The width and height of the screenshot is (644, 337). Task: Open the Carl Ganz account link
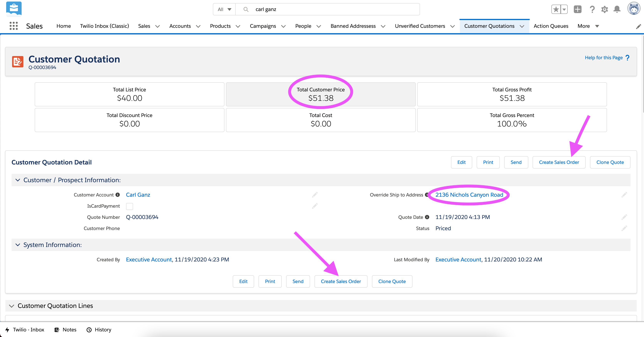(x=138, y=195)
